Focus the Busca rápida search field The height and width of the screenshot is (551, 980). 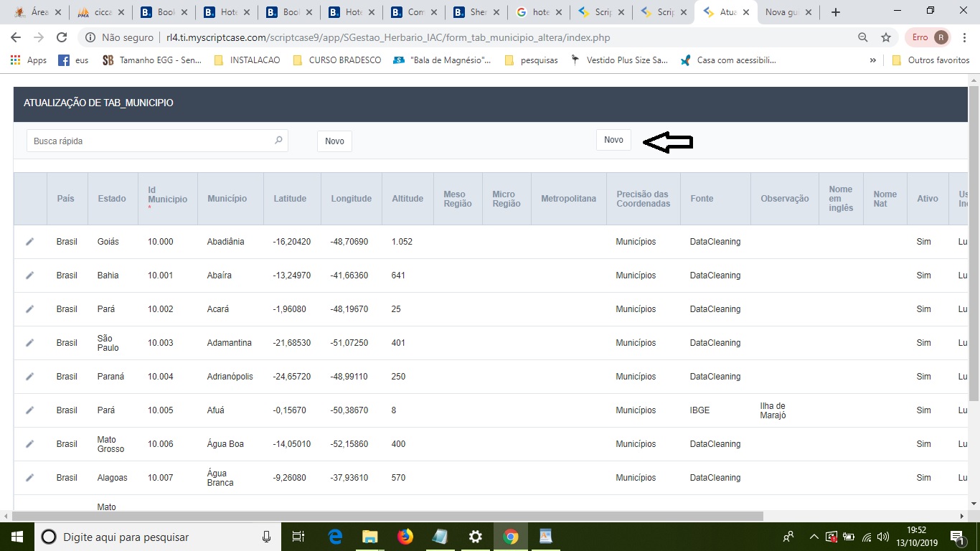151,141
